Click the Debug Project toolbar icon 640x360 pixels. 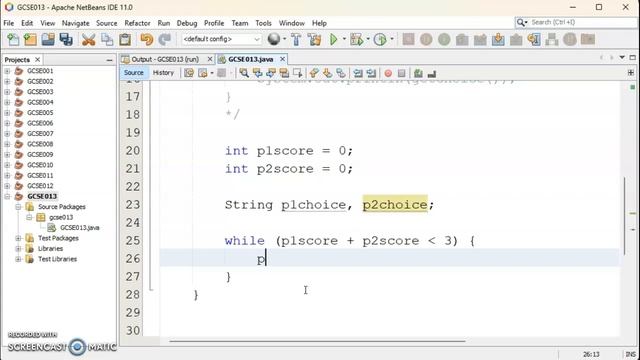pyautogui.click(x=356, y=40)
